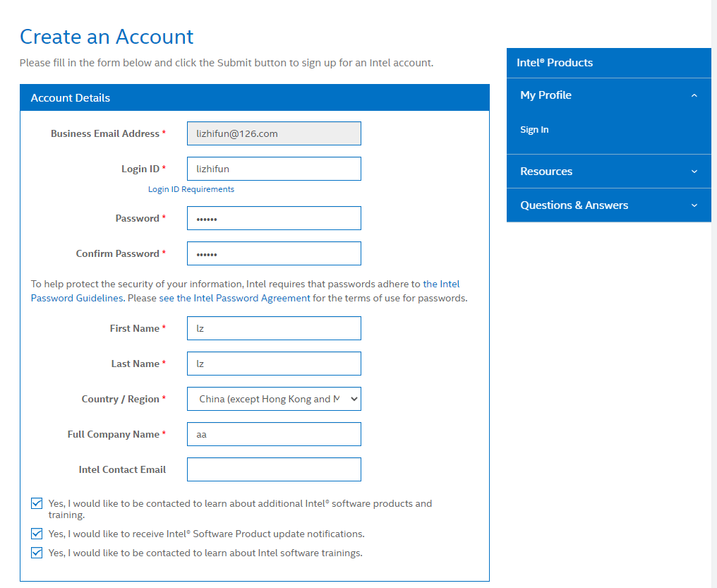Click the Account Details section header

click(255, 97)
